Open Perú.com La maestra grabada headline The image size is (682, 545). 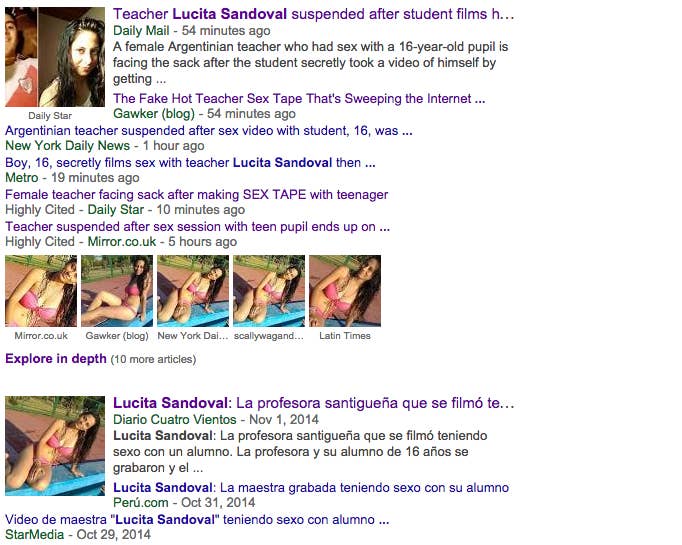click(x=311, y=487)
